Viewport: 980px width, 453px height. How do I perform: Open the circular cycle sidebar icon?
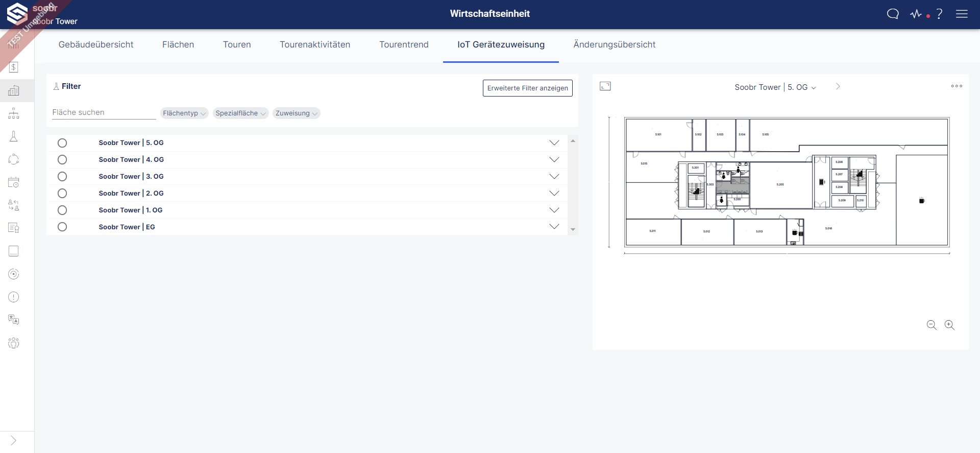14,159
